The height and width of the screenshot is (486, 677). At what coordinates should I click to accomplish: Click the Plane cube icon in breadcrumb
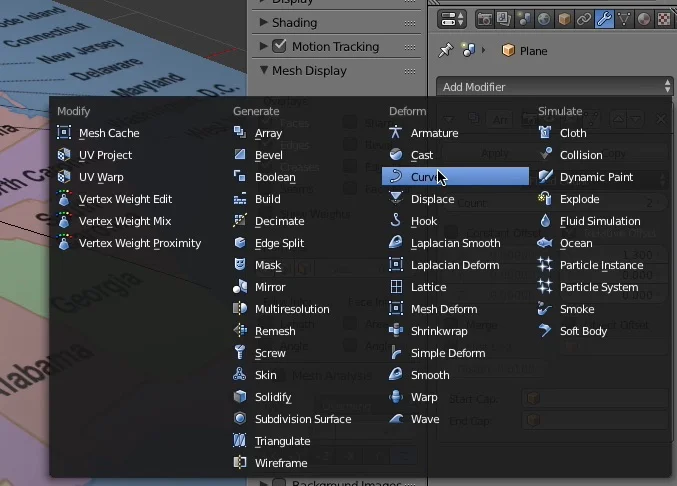point(508,50)
